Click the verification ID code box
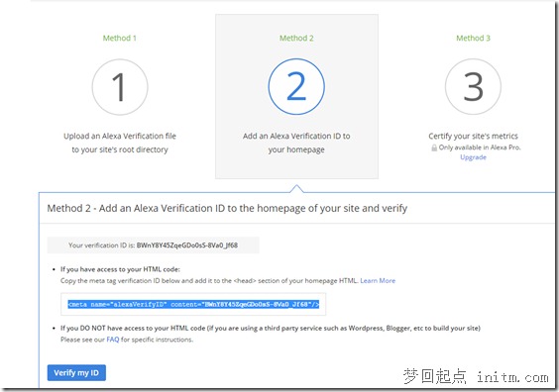The width and height of the screenshot is (559, 392). coord(153,245)
